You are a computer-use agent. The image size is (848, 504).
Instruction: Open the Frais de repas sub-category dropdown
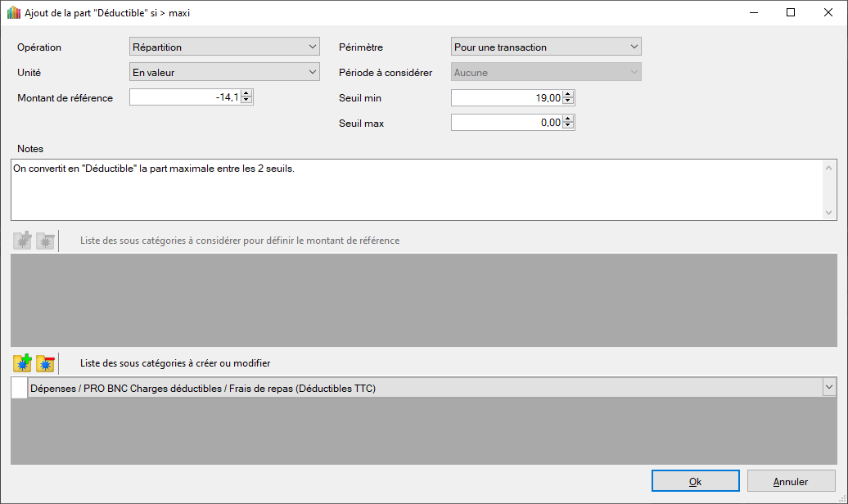[x=829, y=388]
